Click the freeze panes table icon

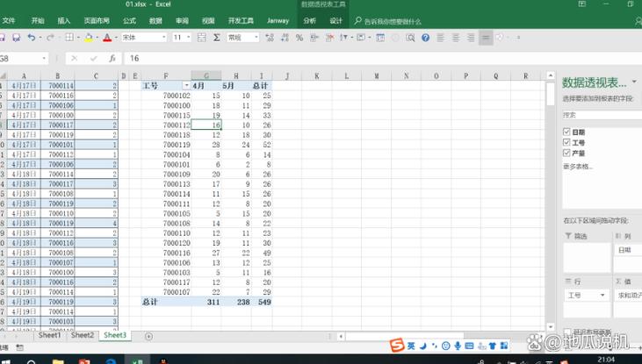pyautogui.click(x=380, y=38)
